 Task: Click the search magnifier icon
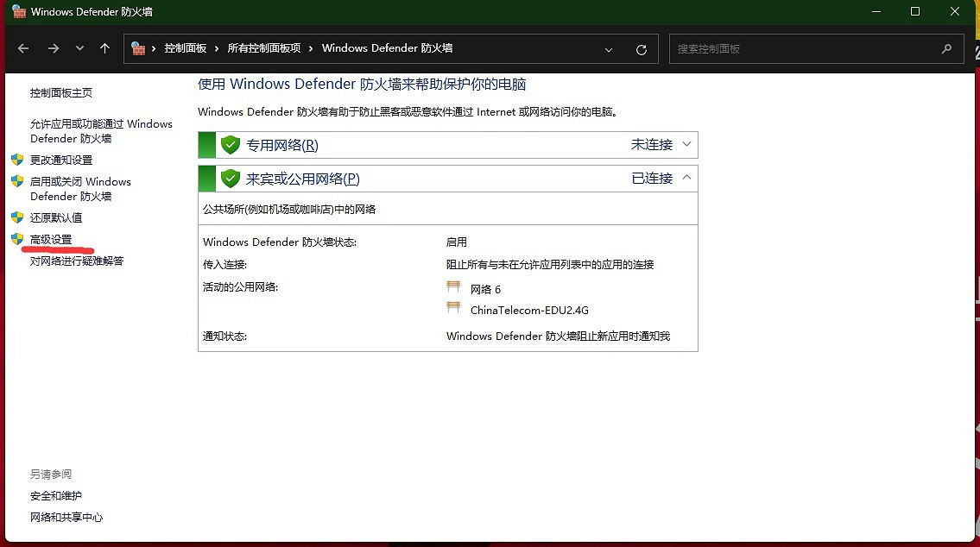pos(946,49)
